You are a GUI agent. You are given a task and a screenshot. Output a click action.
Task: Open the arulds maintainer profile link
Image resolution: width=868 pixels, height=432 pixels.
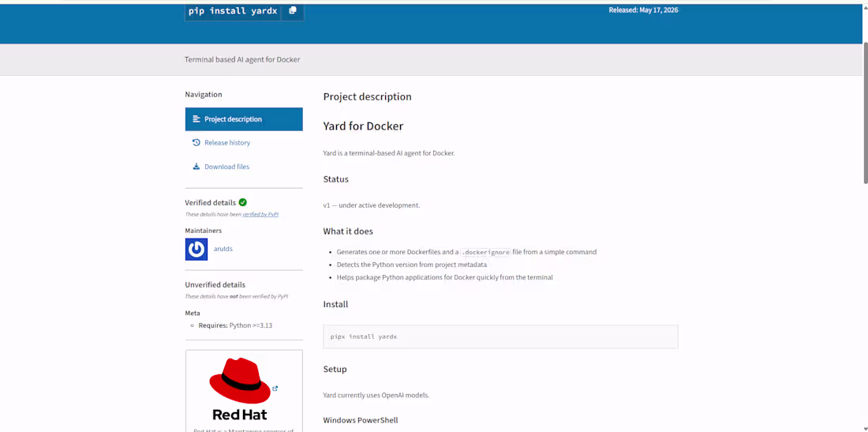[223, 250]
